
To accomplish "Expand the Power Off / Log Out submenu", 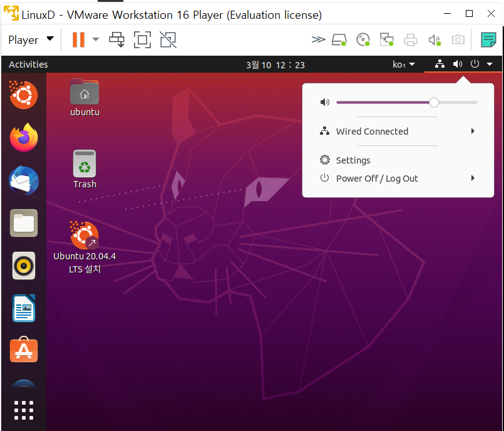I will (398, 178).
